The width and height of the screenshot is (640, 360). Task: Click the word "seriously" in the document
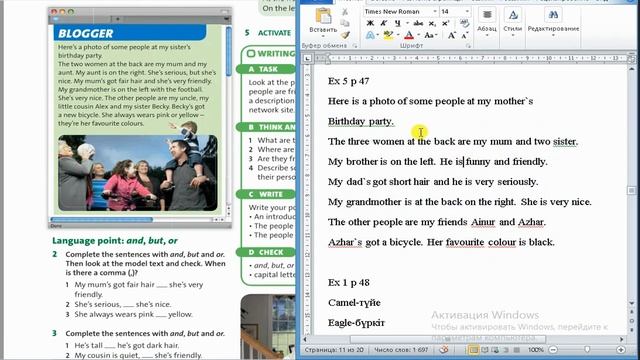(518, 182)
